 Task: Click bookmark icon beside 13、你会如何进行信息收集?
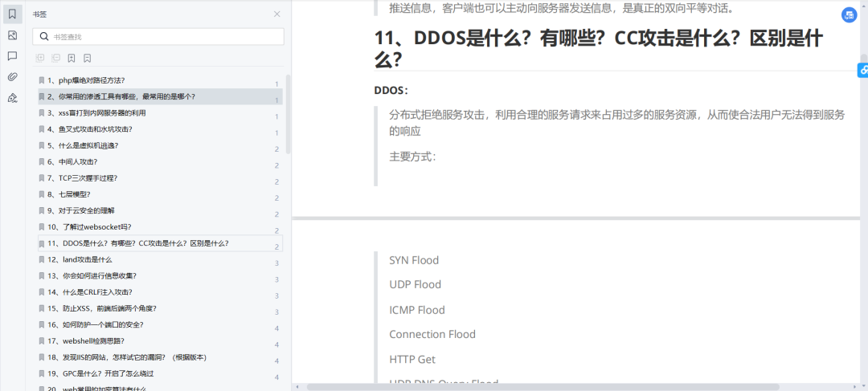coord(42,275)
